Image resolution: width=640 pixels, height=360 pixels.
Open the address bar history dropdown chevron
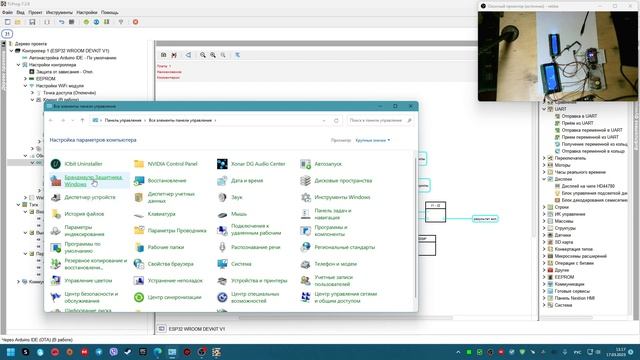pyautogui.click(x=324, y=120)
